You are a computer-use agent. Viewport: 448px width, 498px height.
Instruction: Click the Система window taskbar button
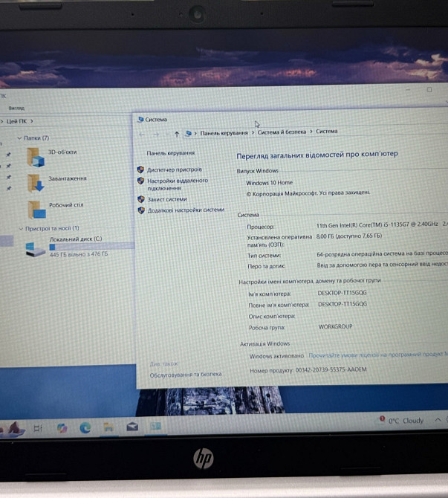[x=155, y=426]
